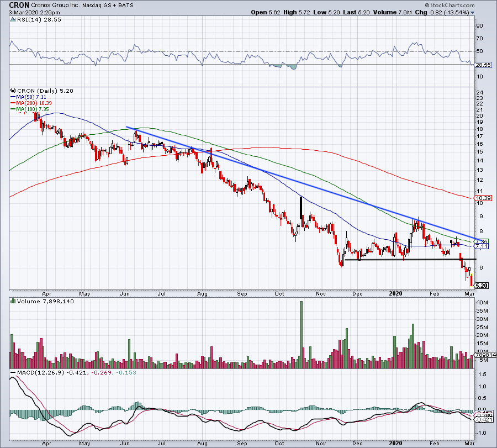This screenshot has width=497, height=448.
Task: Click the Nov label on the bottom MACD axis
Action: pyautogui.click(x=321, y=443)
